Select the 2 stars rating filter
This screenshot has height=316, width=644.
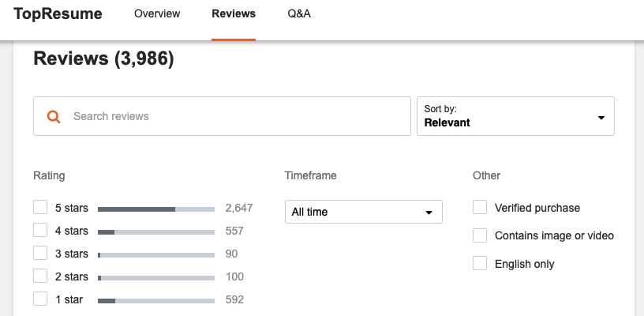[40, 276]
